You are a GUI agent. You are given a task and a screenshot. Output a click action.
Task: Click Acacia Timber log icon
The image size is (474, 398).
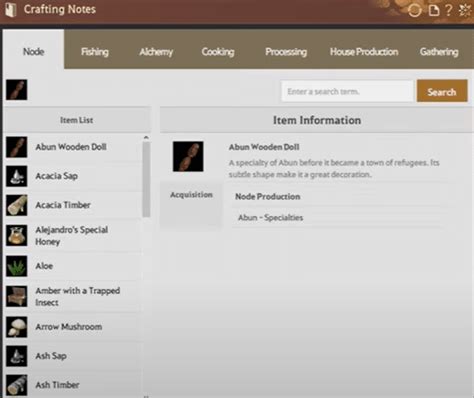(x=16, y=205)
